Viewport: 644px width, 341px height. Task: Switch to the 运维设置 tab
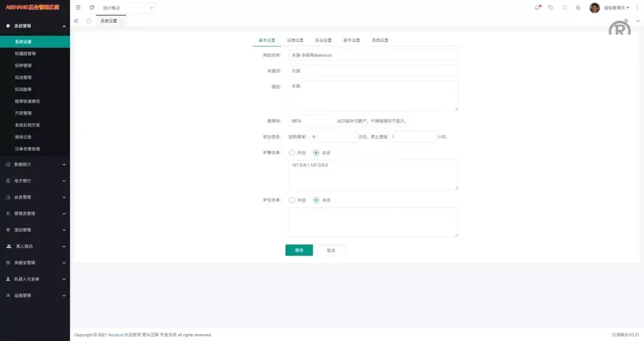[295, 40]
